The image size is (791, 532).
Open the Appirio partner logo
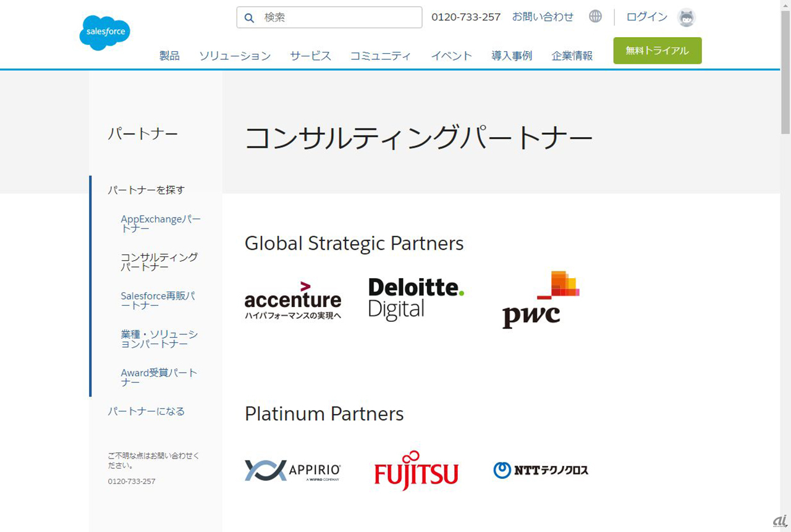(x=293, y=470)
